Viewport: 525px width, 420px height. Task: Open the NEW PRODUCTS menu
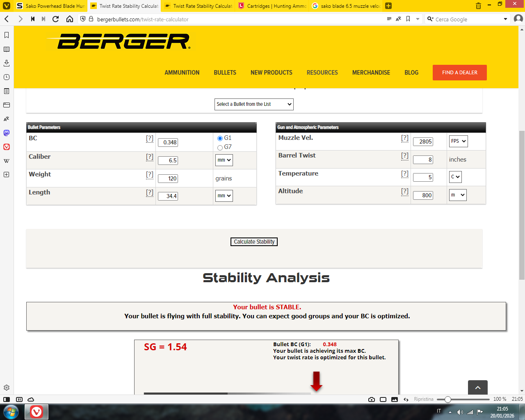(272, 73)
